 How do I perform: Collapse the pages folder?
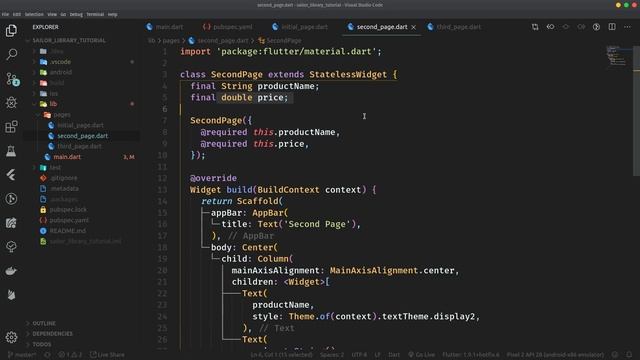pos(39,115)
